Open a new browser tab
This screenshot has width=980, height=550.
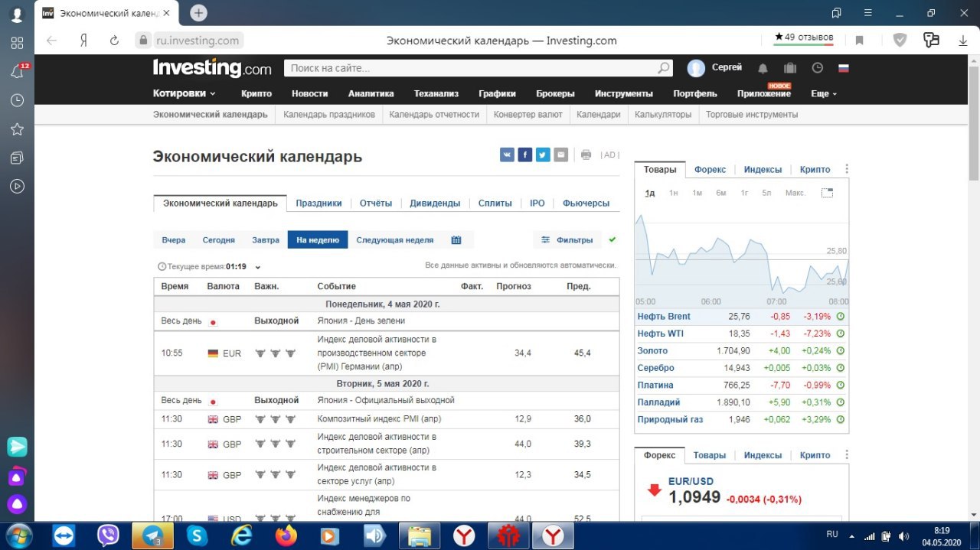[x=198, y=13]
